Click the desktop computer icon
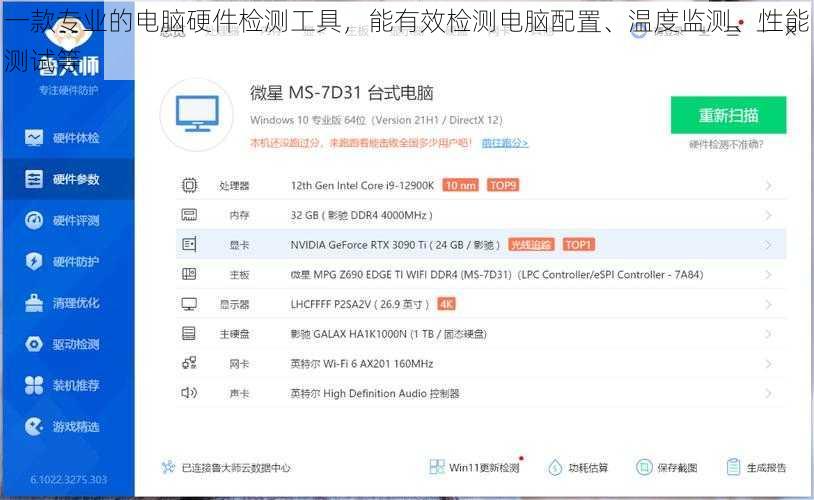The height and width of the screenshot is (500, 814). click(197, 114)
